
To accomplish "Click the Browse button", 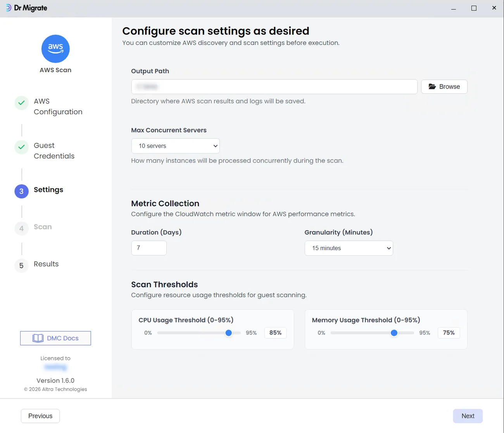I will point(444,86).
